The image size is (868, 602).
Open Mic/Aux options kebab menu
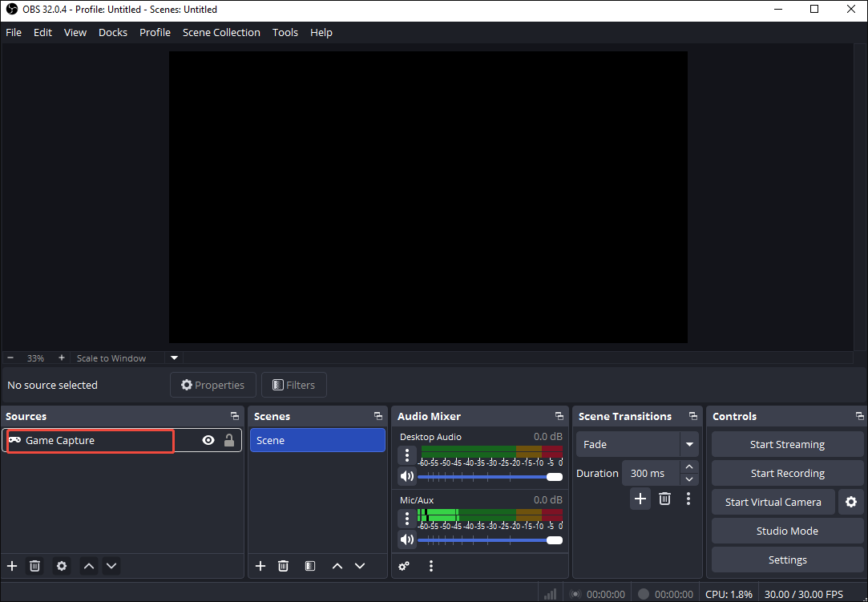point(406,517)
